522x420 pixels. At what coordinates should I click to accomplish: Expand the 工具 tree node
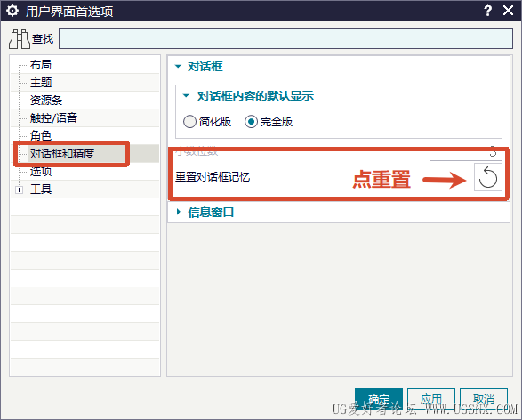(19, 190)
